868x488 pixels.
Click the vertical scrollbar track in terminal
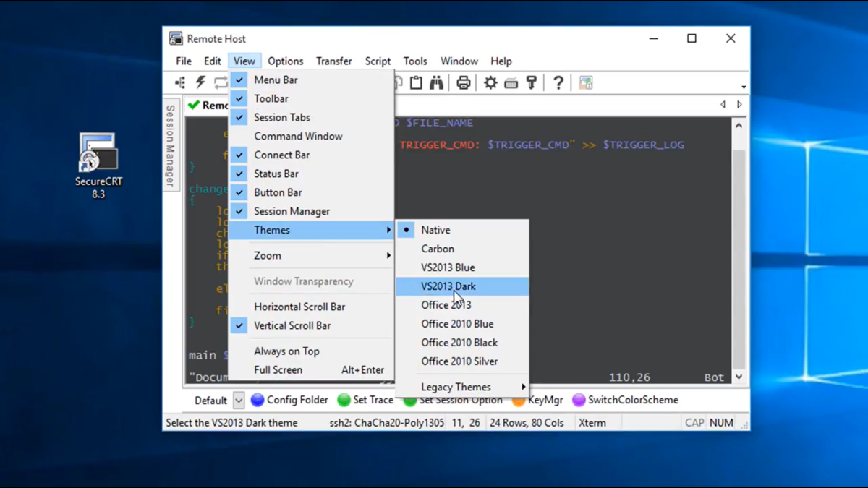[739, 251]
